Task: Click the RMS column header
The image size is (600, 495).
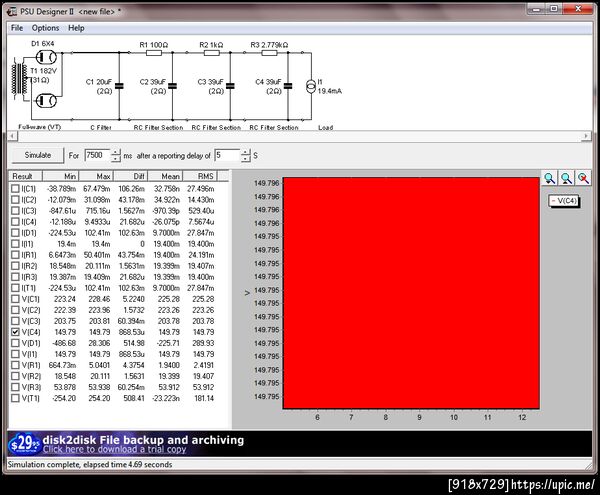Action: click(200, 176)
